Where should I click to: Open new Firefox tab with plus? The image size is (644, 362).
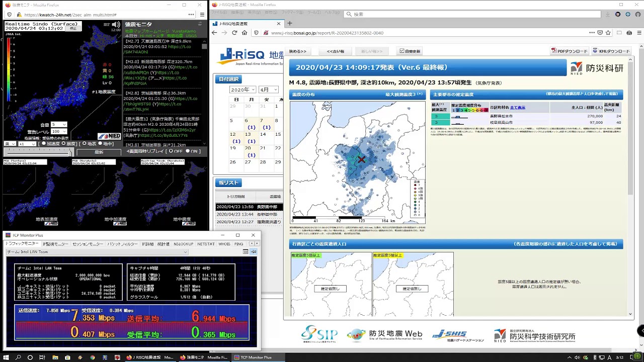tap(289, 23)
